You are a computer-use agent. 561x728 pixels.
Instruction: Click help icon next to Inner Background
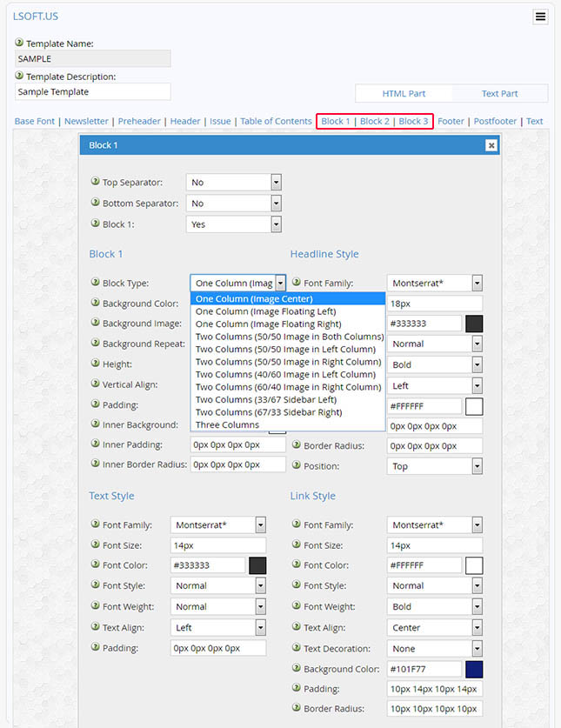(x=95, y=424)
